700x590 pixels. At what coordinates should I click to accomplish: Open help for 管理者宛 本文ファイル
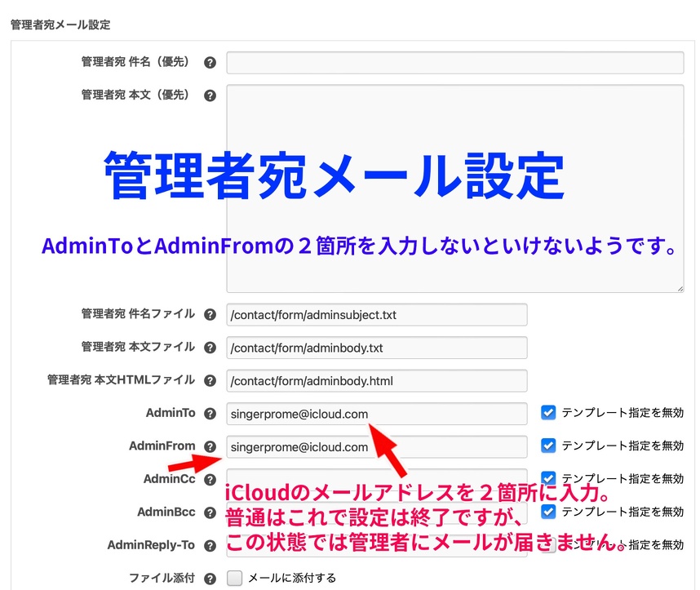pos(210,348)
